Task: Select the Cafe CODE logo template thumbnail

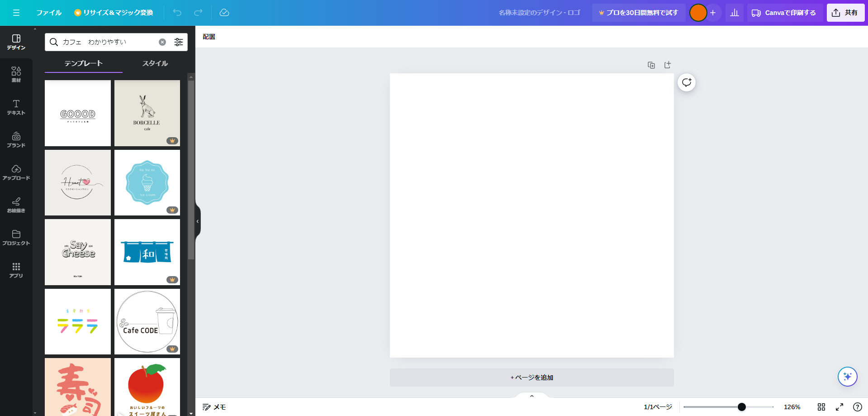Action: [x=147, y=321]
